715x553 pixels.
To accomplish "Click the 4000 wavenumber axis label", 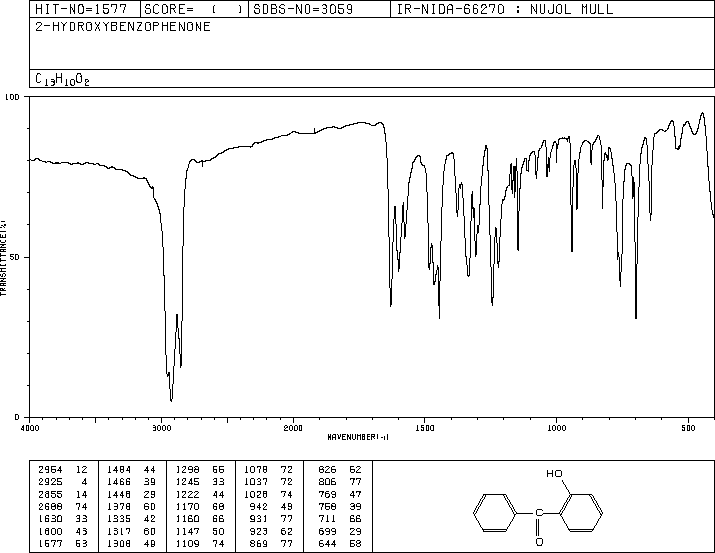I will tap(30, 428).
